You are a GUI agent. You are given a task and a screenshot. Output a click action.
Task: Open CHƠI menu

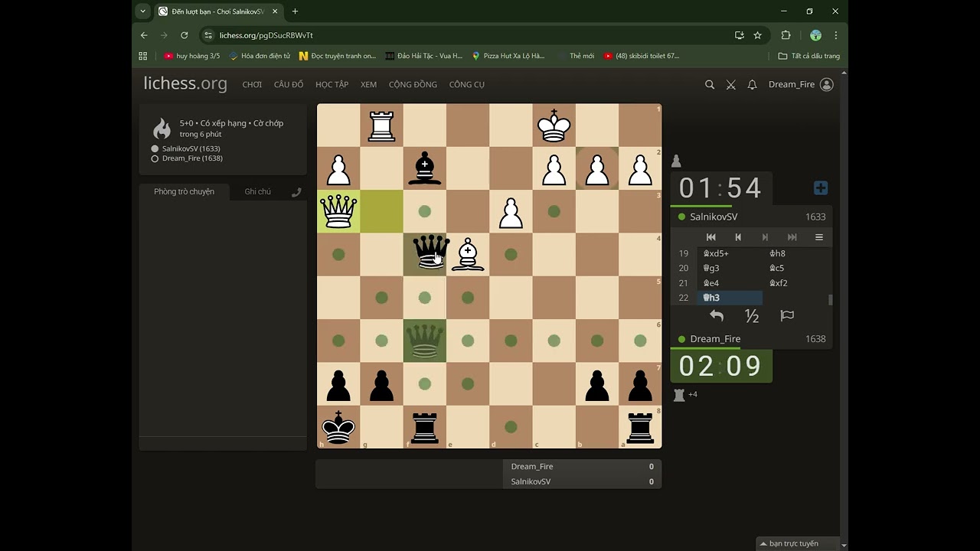pos(252,85)
